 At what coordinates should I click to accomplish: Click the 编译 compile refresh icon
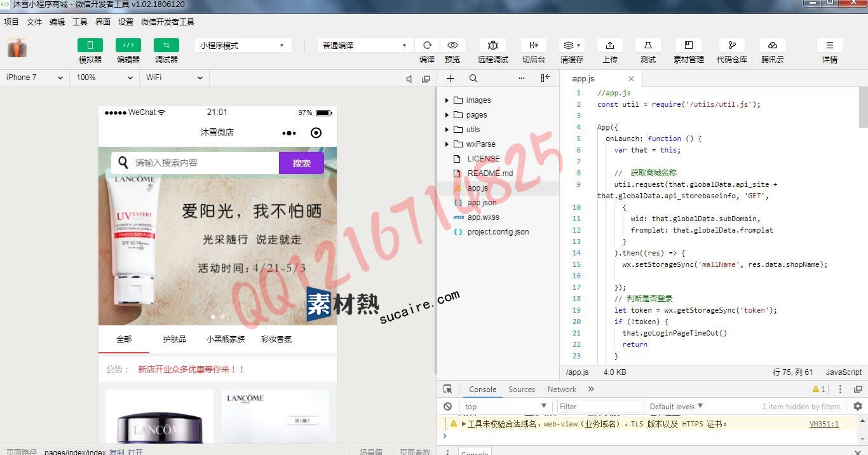(427, 45)
